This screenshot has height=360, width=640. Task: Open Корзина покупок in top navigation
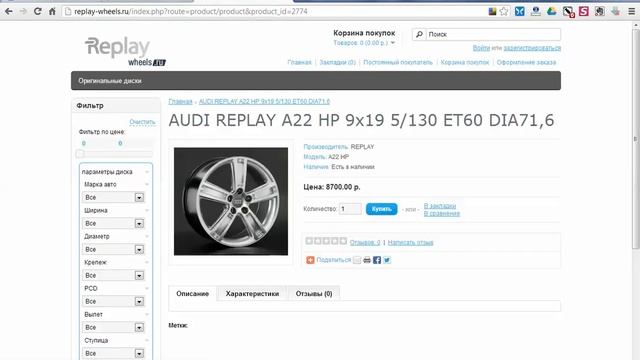(x=464, y=62)
